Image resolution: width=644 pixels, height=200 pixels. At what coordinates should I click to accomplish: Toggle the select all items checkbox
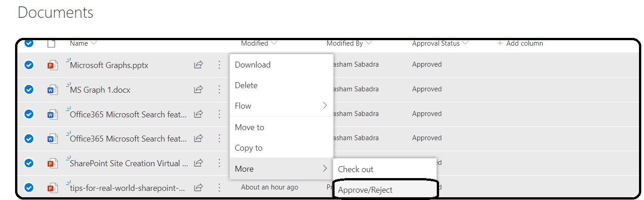pyautogui.click(x=29, y=43)
